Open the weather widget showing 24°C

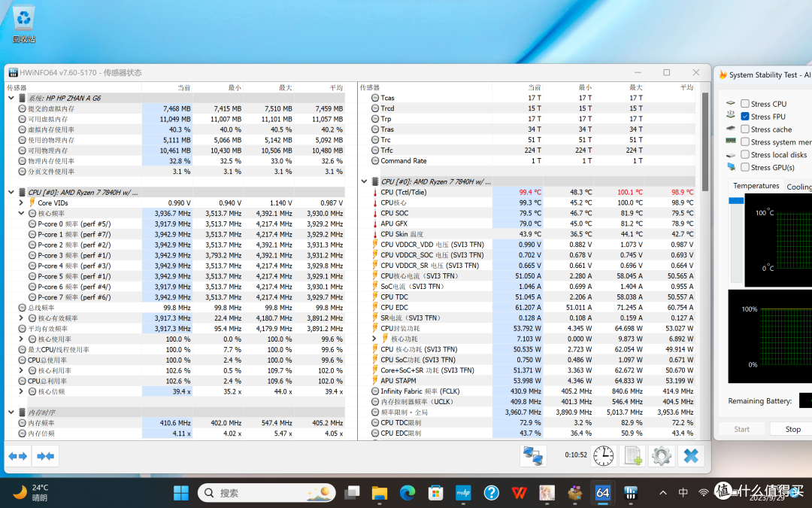(x=30, y=492)
